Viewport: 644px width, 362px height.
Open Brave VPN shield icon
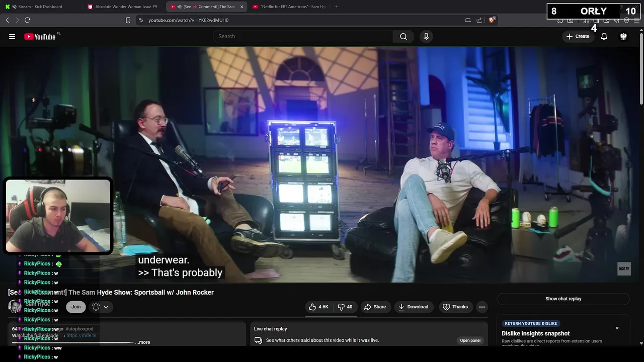(x=626, y=20)
